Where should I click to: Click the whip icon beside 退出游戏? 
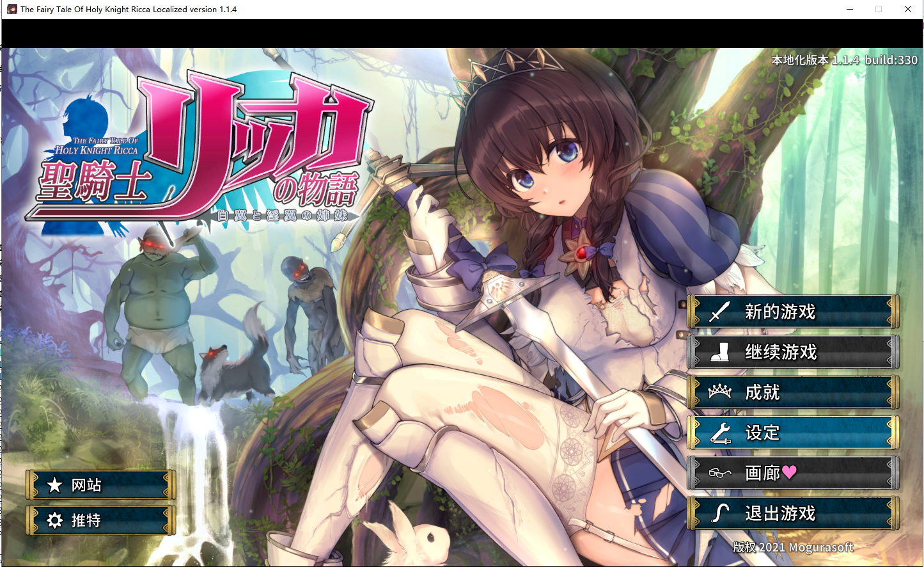coord(720,513)
